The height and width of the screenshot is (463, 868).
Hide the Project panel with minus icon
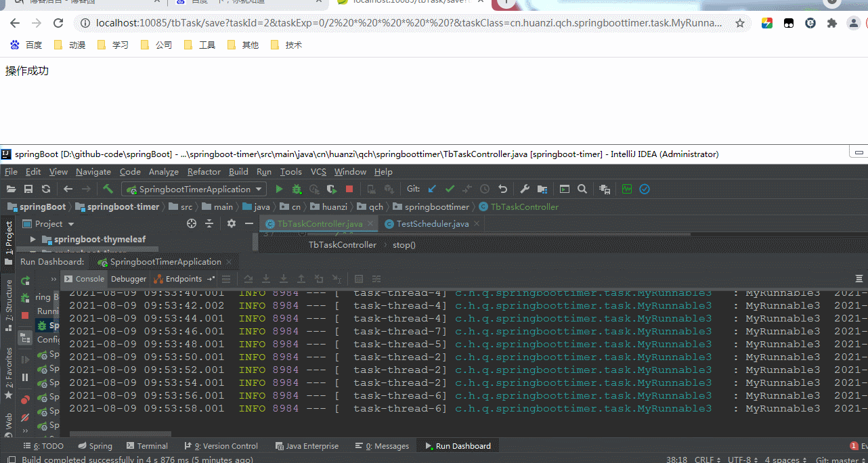[x=249, y=223]
